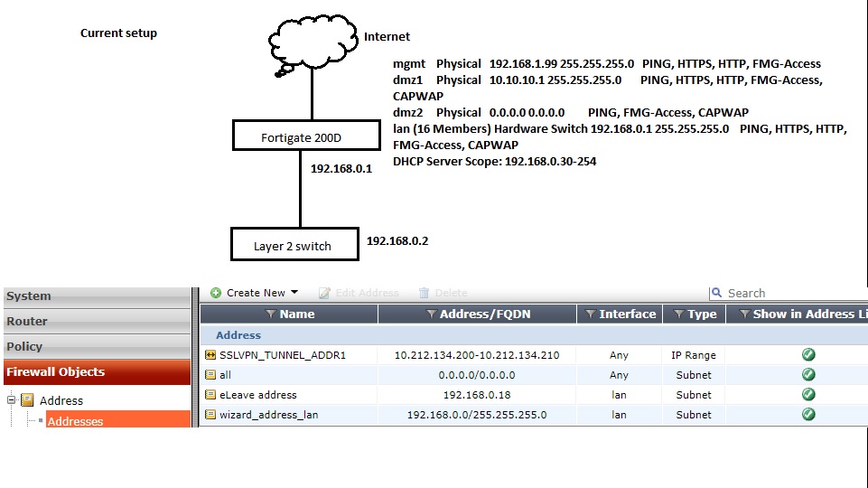Click the Internet cloud shape

(x=313, y=44)
